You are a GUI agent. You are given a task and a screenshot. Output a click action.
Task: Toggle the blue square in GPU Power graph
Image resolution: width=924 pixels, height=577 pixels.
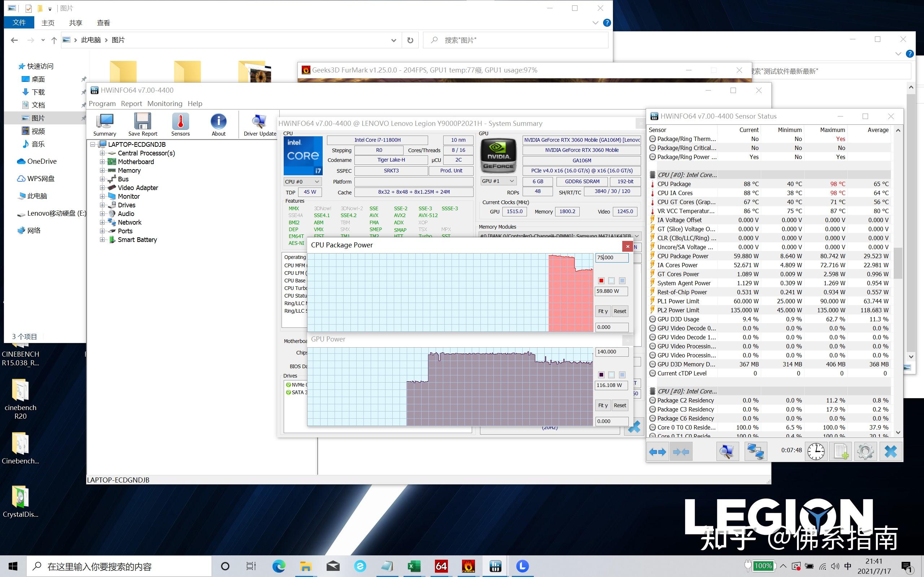(622, 375)
